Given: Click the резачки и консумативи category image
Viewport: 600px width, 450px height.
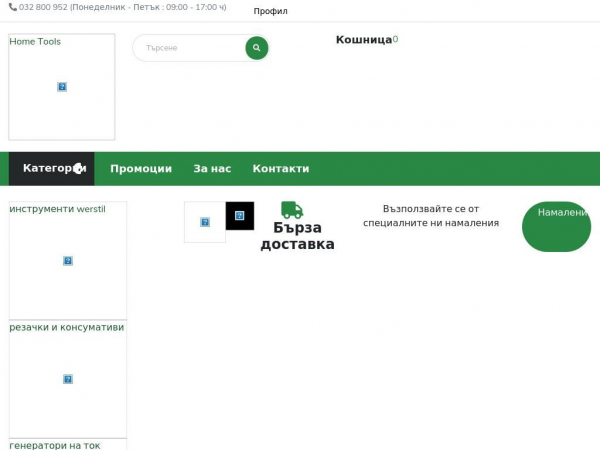Looking at the screenshot, I should click(x=68, y=379).
